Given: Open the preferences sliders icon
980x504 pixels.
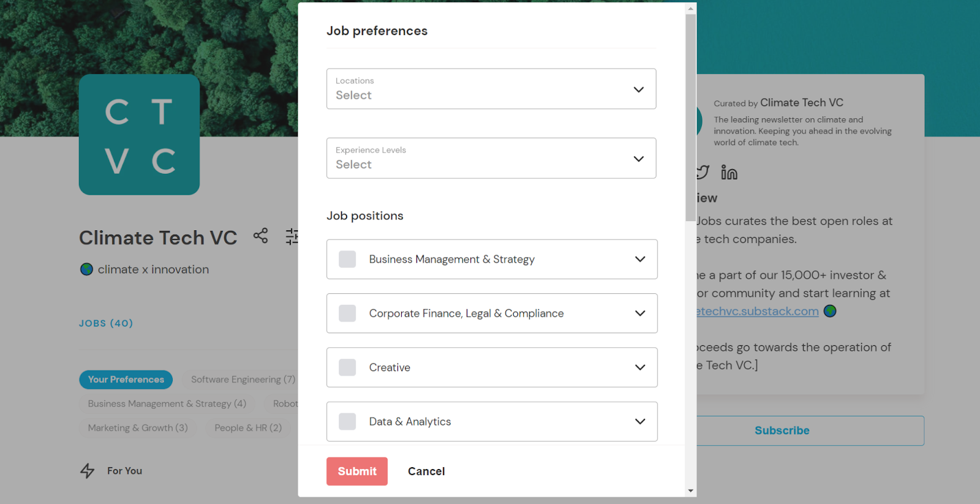Looking at the screenshot, I should 292,236.
